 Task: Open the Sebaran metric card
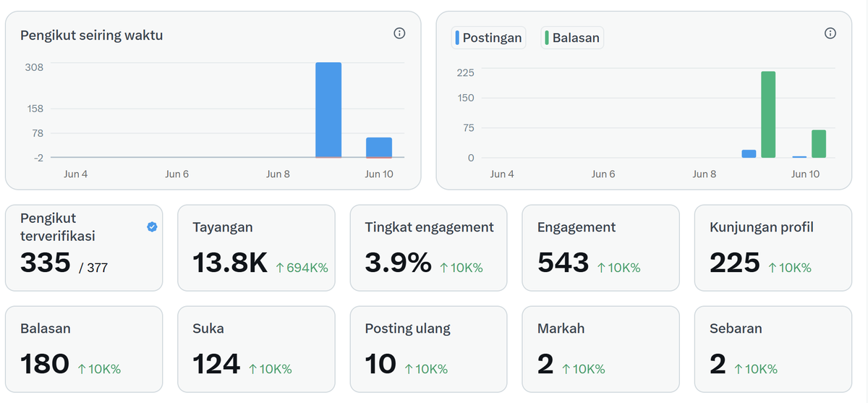[x=773, y=349]
